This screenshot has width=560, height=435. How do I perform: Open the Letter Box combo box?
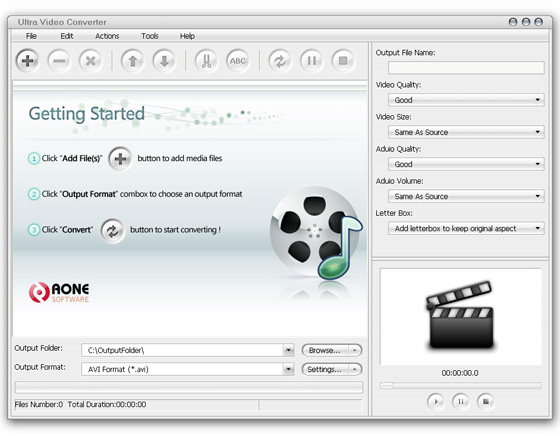pyautogui.click(x=466, y=228)
